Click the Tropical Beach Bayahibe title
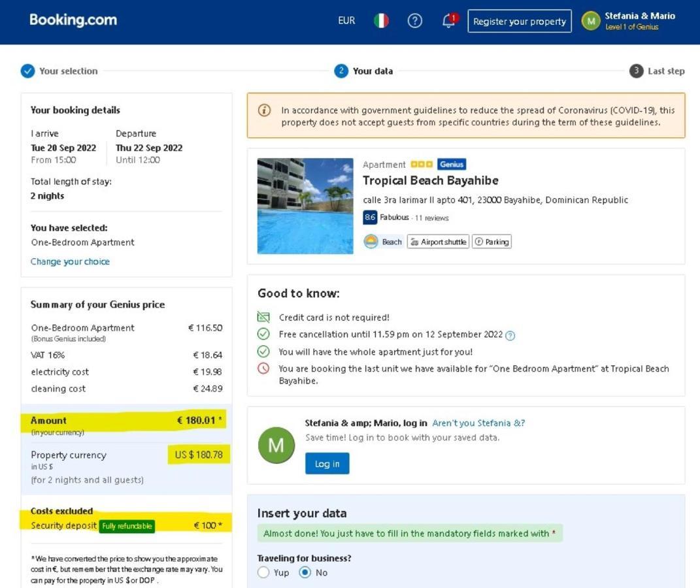This screenshot has height=588, width=700. click(x=430, y=180)
